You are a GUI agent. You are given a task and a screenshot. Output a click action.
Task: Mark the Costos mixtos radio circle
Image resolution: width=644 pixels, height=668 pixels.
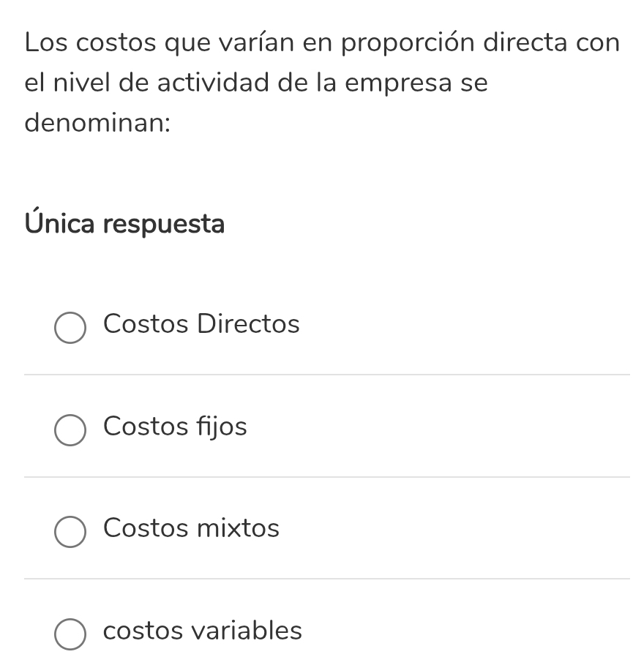pyautogui.click(x=70, y=533)
